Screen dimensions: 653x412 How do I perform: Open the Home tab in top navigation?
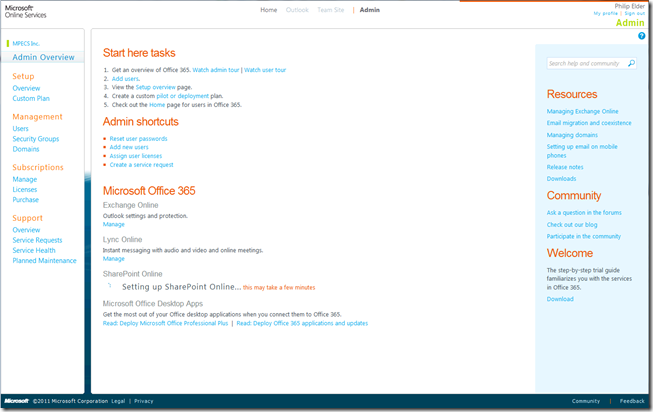(x=269, y=10)
